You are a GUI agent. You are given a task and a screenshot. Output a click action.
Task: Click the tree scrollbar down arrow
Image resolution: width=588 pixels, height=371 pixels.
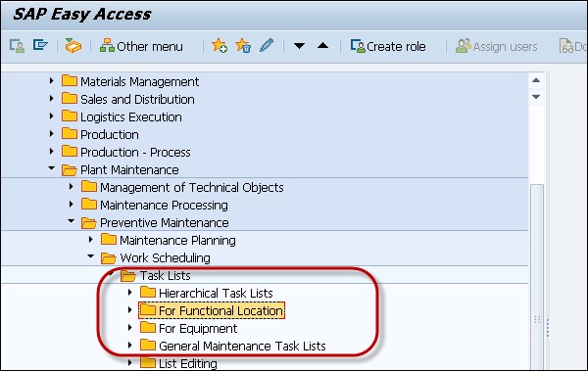[536, 97]
